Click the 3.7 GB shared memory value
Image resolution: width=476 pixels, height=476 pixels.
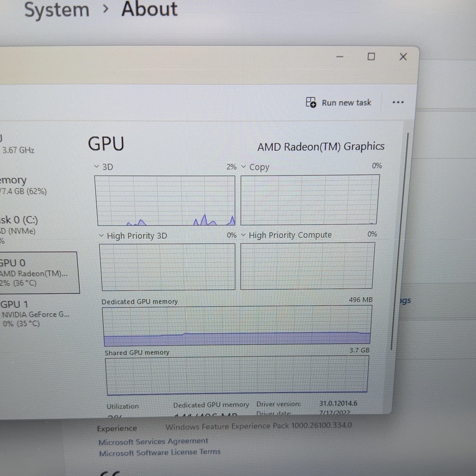(359, 350)
